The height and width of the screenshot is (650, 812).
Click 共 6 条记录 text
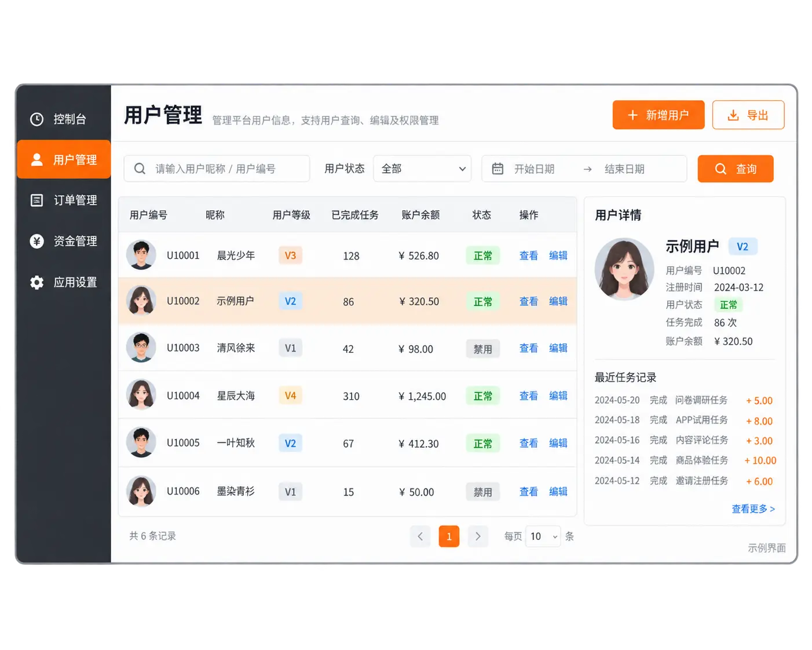click(152, 536)
